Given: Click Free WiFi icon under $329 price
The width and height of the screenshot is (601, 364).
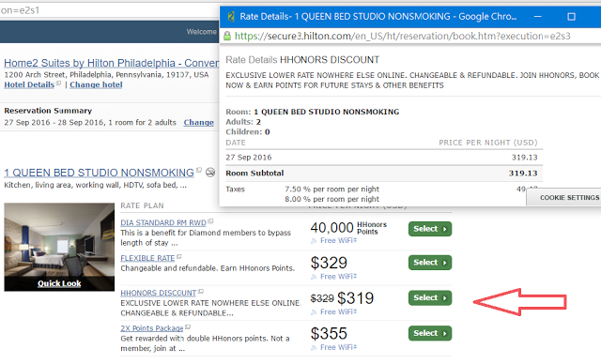Looking at the screenshot, I should point(314,277).
